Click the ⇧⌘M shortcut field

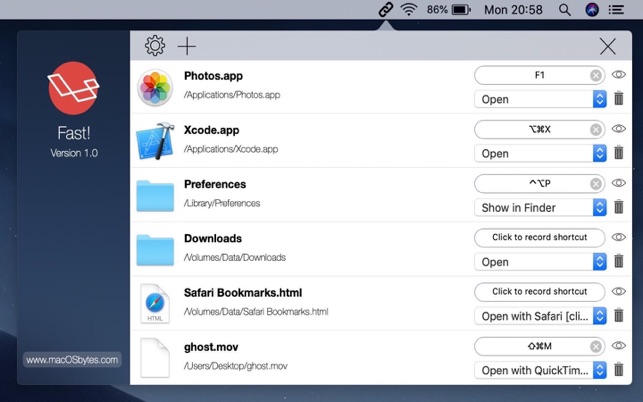point(539,346)
